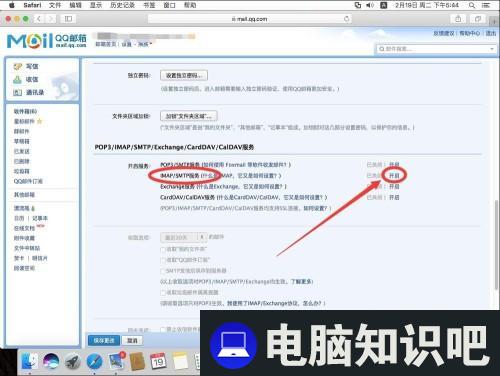Click the Safari share icon

(x=458, y=19)
